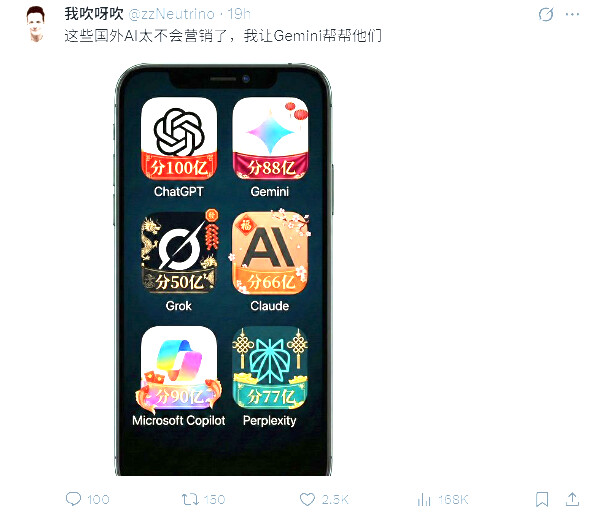The height and width of the screenshot is (522, 594).
Task: Share the post via upload icon
Action: (x=572, y=499)
